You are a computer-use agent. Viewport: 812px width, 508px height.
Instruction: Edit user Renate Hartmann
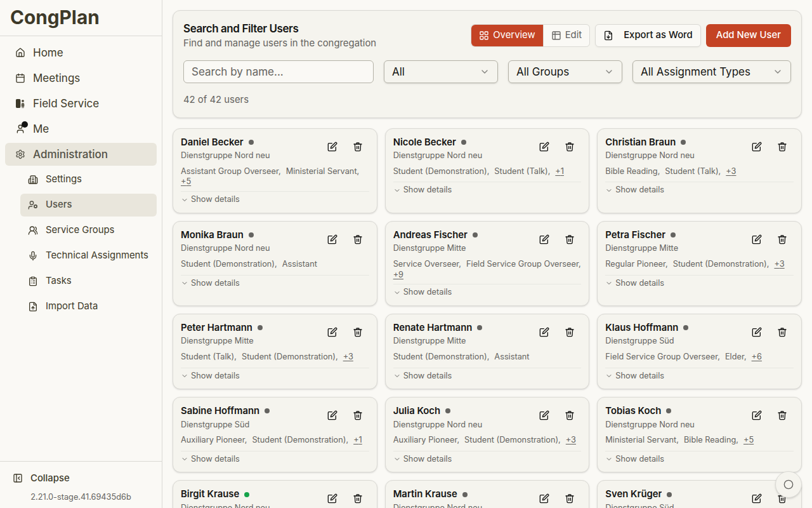pos(544,332)
